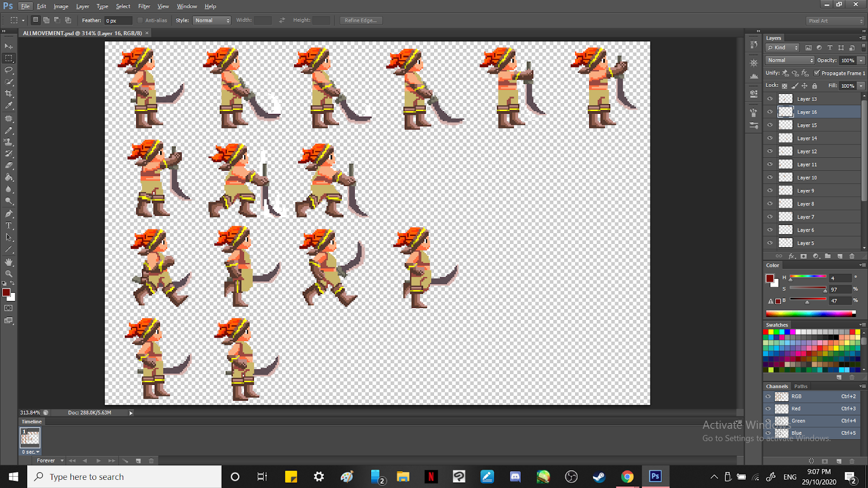Image resolution: width=868 pixels, height=488 pixels.
Task: Select the Type tool
Action: [9, 226]
